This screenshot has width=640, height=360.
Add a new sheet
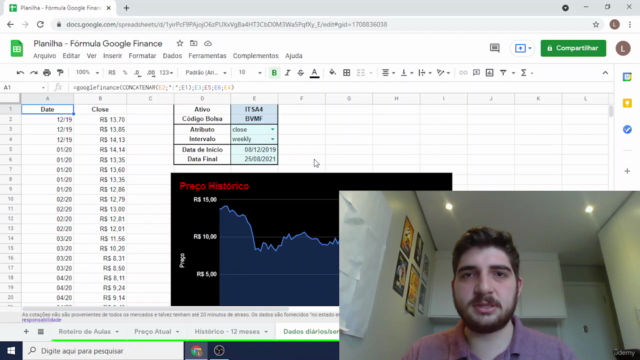pos(26,331)
